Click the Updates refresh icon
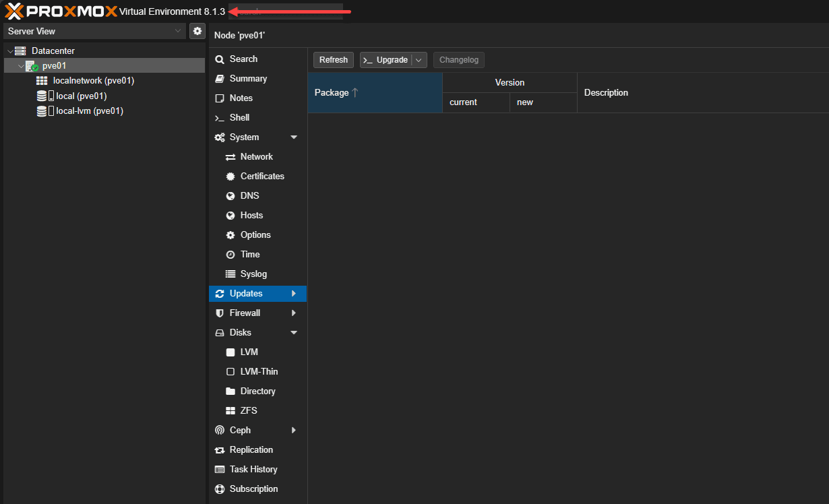 [219, 294]
